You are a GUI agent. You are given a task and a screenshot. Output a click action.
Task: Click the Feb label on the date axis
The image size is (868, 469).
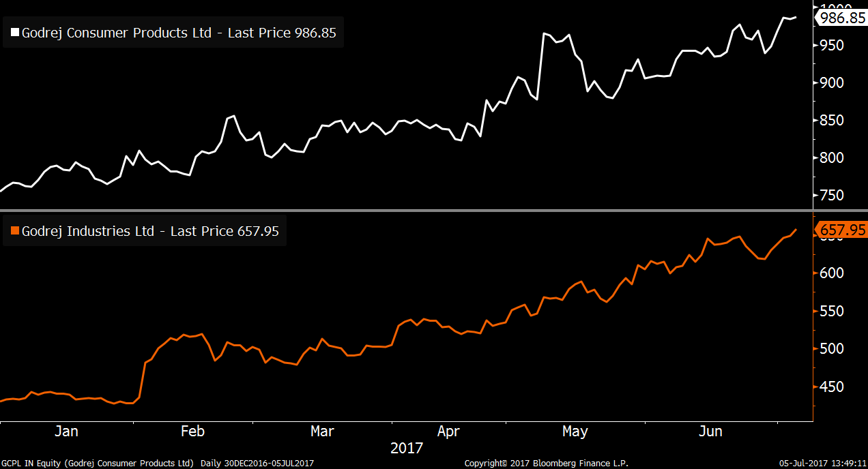click(192, 431)
